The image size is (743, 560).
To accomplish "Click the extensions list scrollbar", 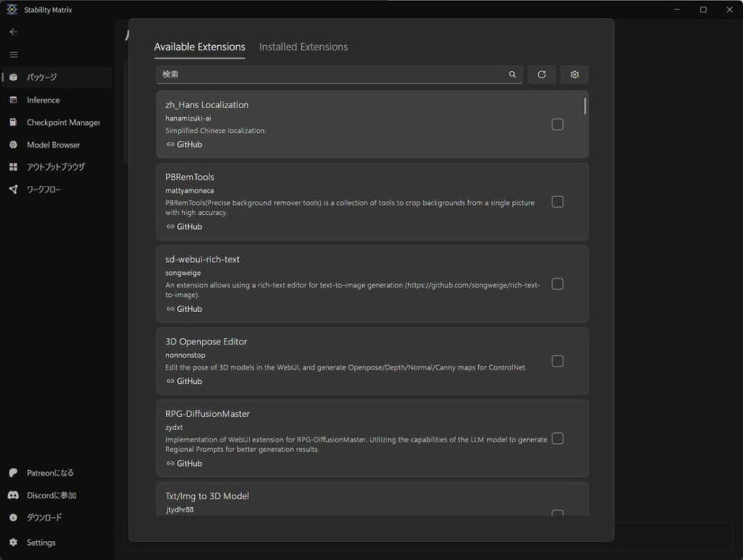I will point(585,106).
